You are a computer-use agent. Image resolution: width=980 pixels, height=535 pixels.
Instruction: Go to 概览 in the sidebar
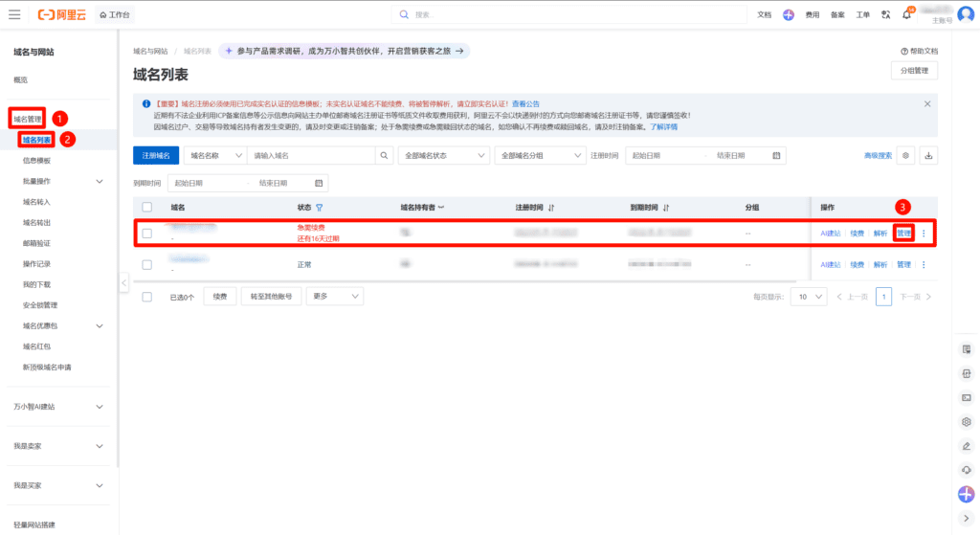click(21, 80)
